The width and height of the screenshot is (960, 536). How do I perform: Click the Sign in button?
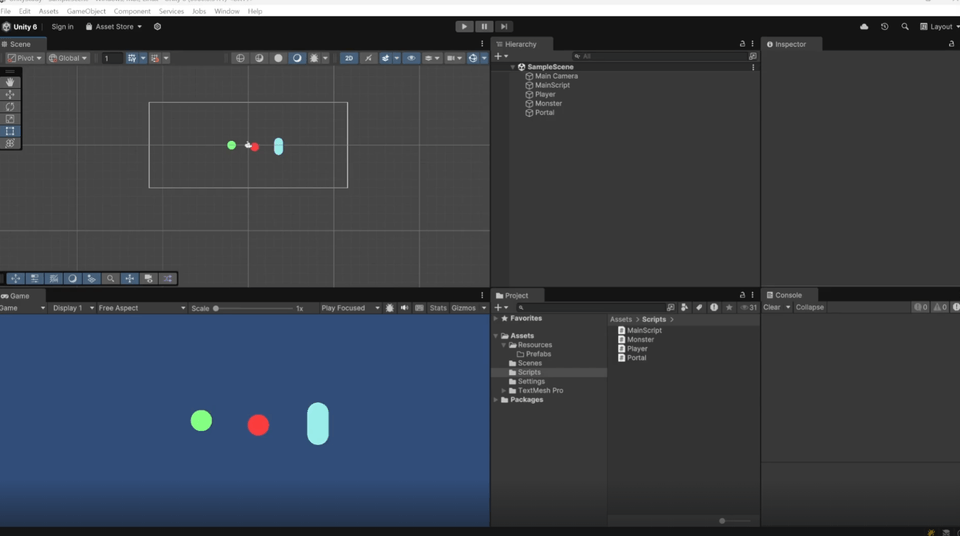(x=62, y=26)
